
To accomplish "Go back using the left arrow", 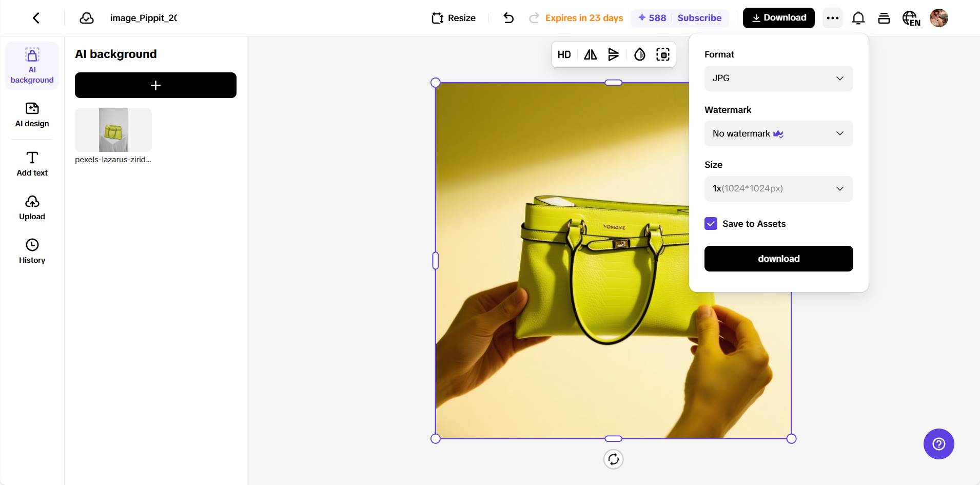I will tap(36, 18).
